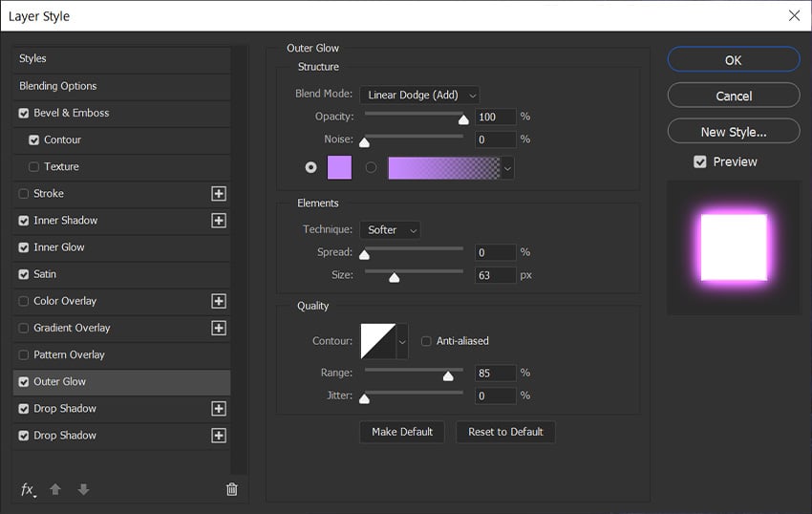
Task: Click the New Style button
Action: click(733, 132)
